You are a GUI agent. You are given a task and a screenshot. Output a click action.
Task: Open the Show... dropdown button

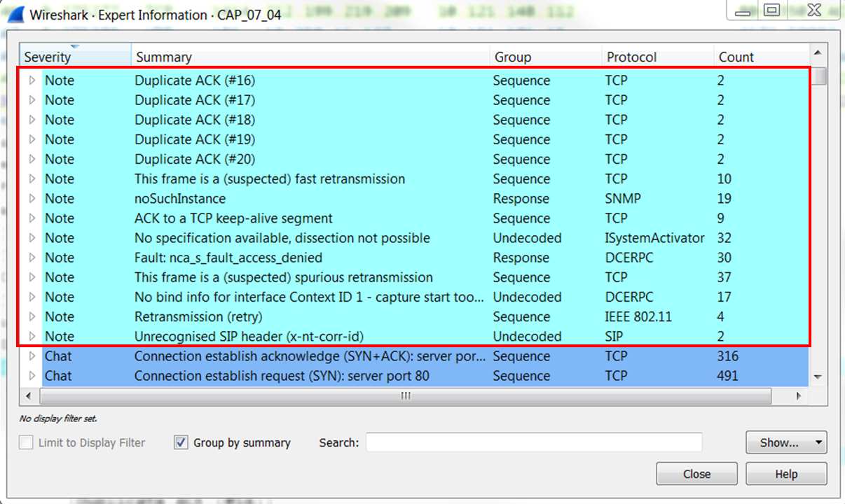point(786,442)
